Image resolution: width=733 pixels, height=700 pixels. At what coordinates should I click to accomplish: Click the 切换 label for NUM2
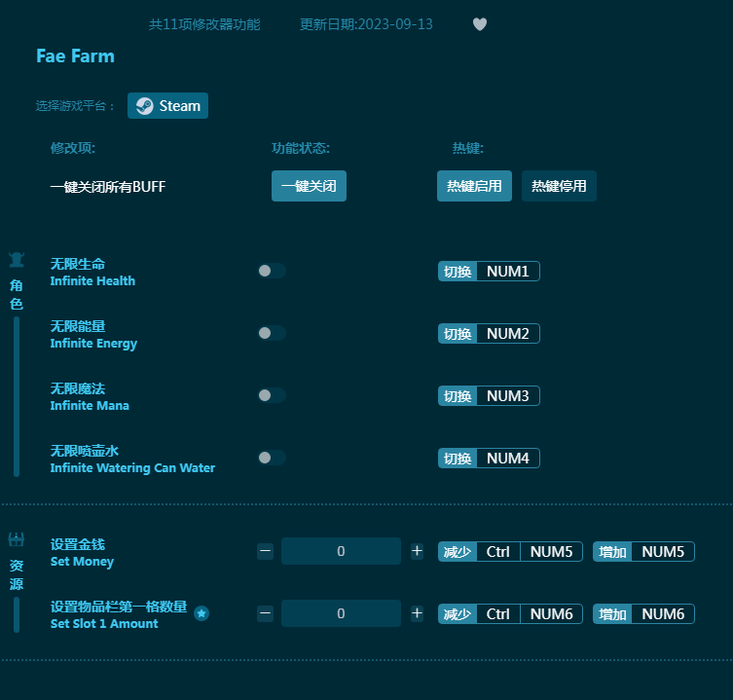point(458,333)
